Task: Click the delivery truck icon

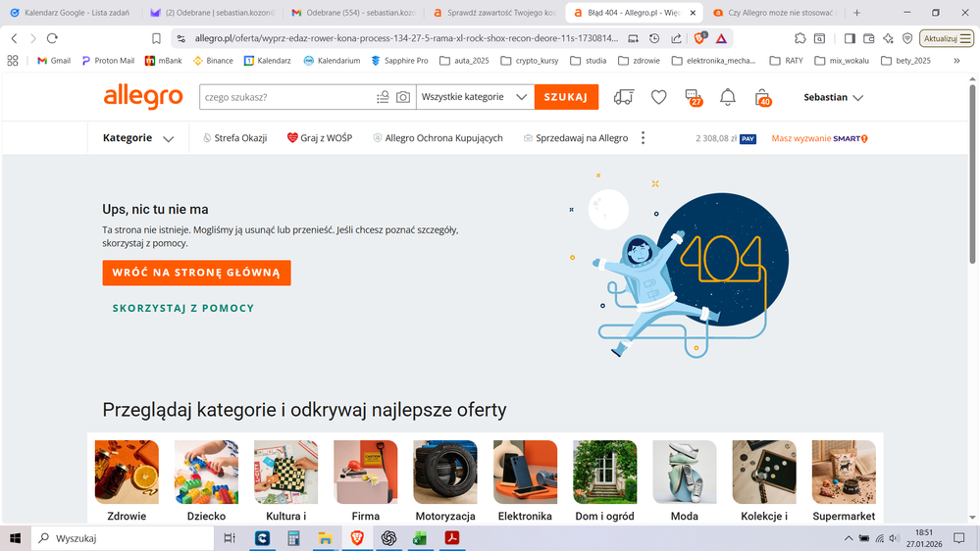Action: tap(623, 97)
